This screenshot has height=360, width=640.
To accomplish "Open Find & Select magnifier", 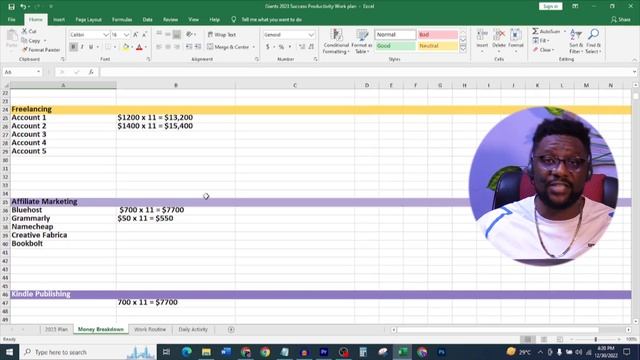I will tap(593, 41).
